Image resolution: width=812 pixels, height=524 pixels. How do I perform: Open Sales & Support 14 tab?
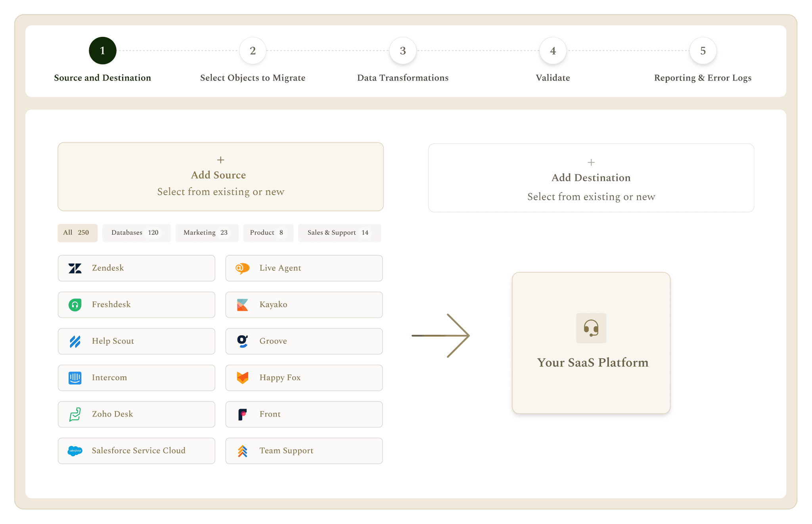(x=340, y=233)
